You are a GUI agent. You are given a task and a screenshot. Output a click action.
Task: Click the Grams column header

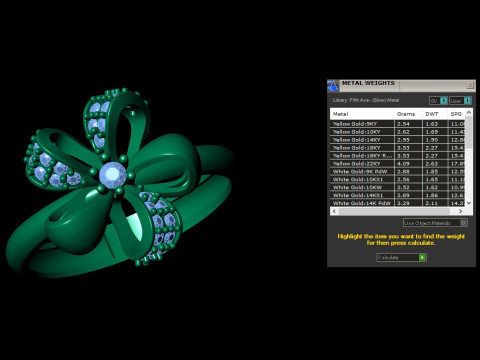click(x=408, y=114)
